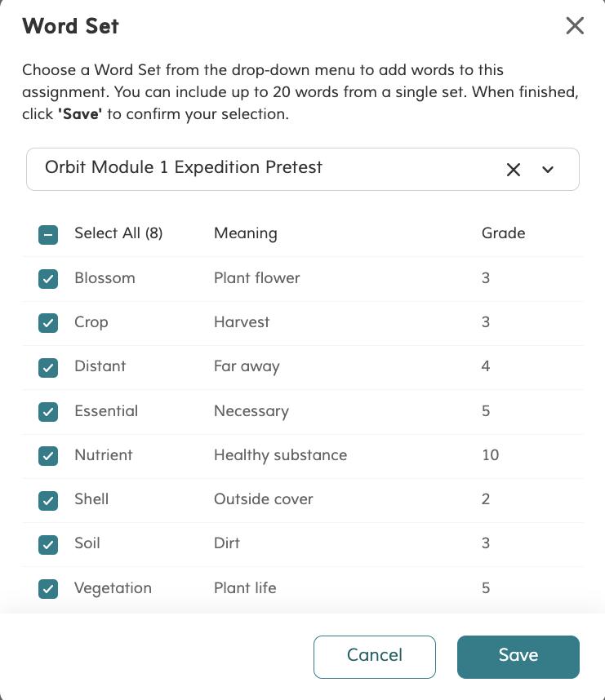The height and width of the screenshot is (700, 605).
Task: Clear the selected Word Set
Action: pyautogui.click(x=514, y=170)
